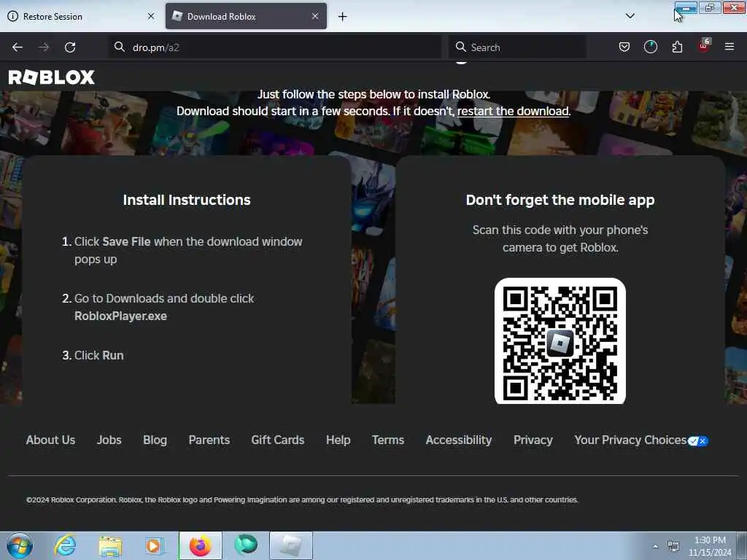The image size is (747, 560).
Task: Click the green globe taskbar icon
Action: [246, 545]
